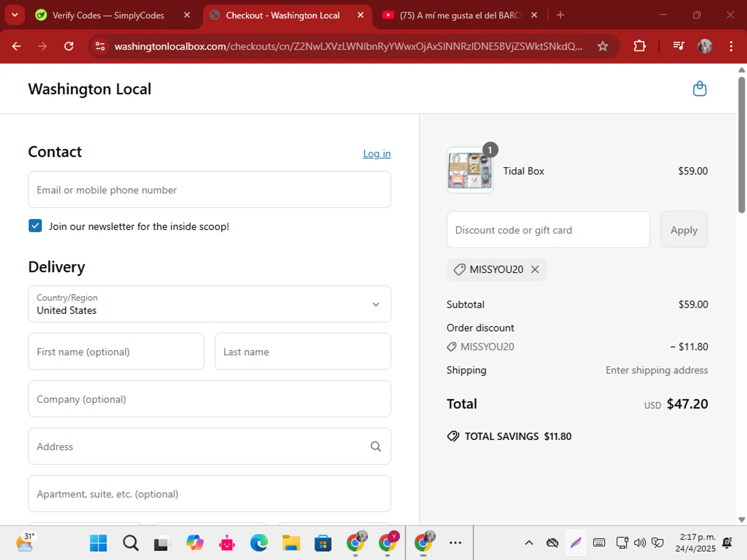747x560 pixels.
Task: Click the address search magnifier icon
Action: pos(375,447)
